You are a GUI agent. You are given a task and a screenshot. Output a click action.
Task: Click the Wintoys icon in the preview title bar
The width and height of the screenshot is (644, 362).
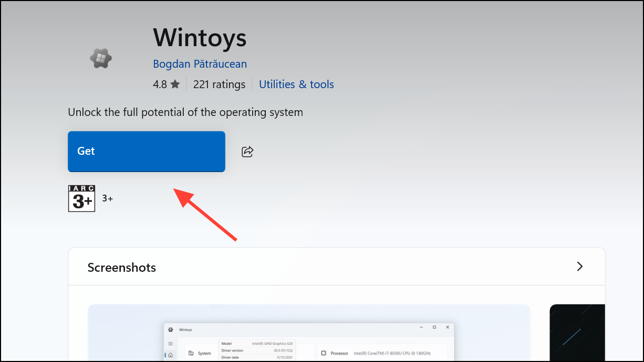click(171, 329)
